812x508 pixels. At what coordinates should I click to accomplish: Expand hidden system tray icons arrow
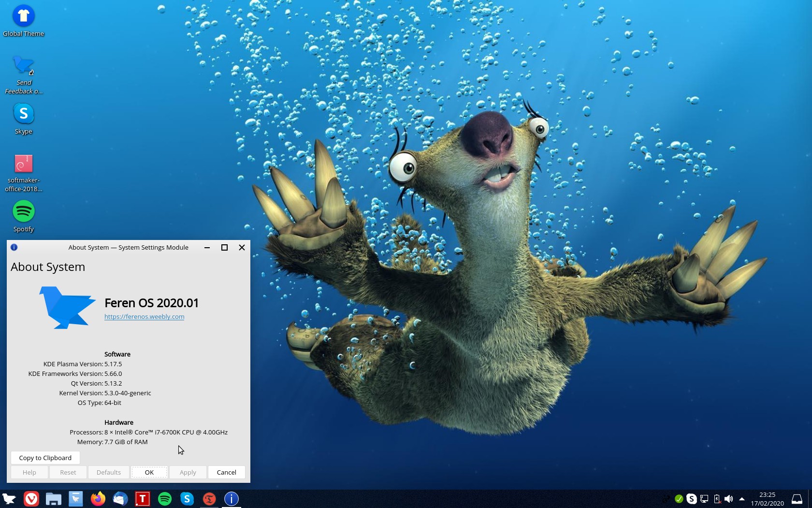pos(742,499)
